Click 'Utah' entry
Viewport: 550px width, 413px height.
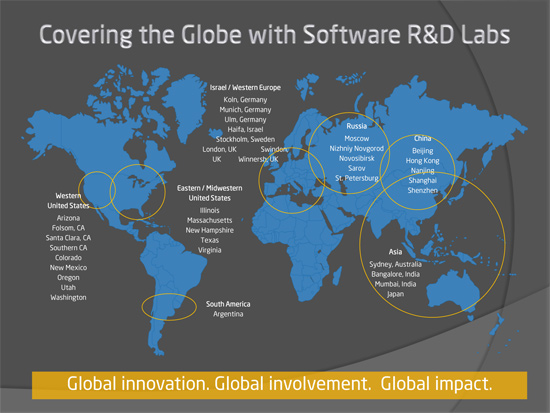(68, 287)
